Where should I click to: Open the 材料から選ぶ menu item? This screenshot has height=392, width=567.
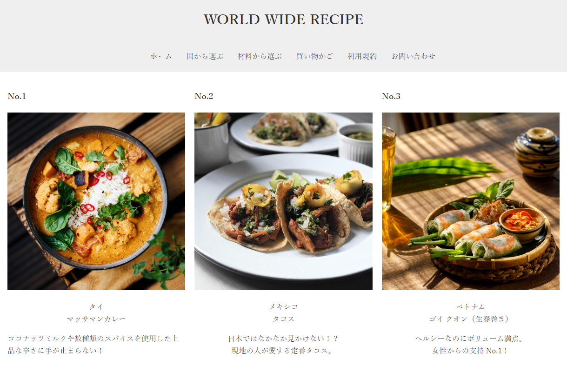pyautogui.click(x=260, y=56)
